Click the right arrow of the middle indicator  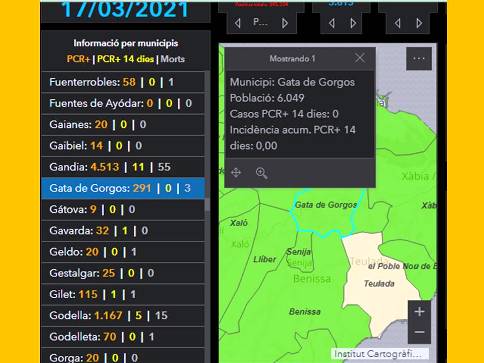coord(353,23)
